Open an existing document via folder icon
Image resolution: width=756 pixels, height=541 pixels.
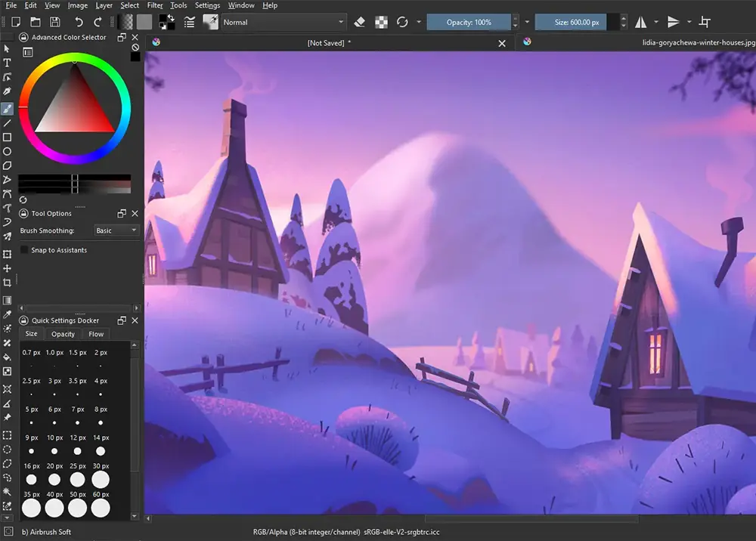click(36, 22)
